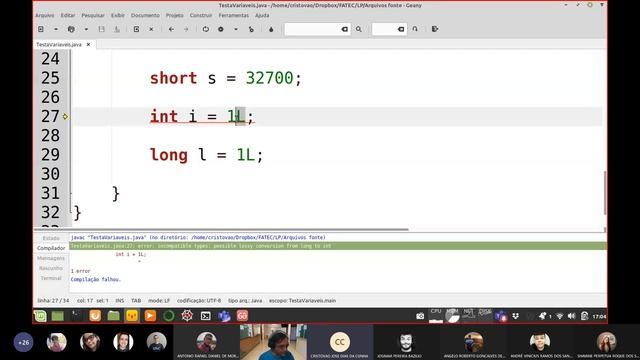The height and width of the screenshot is (360, 640).
Task: Open the Linux Mint start menu
Action: [40, 316]
